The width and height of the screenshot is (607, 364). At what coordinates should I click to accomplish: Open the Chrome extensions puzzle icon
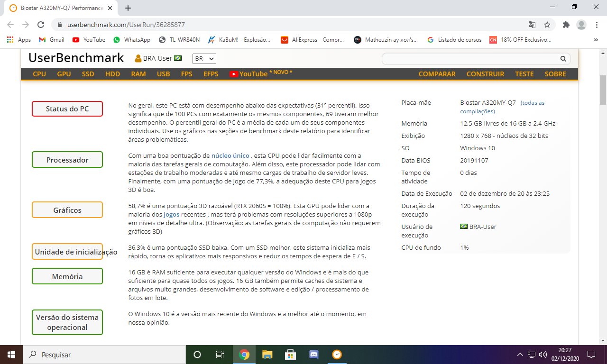click(x=566, y=25)
